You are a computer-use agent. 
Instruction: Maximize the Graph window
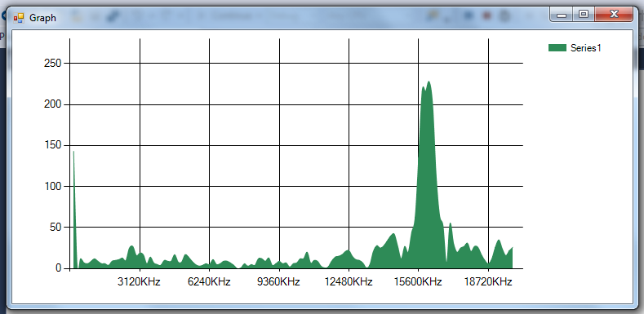pos(584,15)
